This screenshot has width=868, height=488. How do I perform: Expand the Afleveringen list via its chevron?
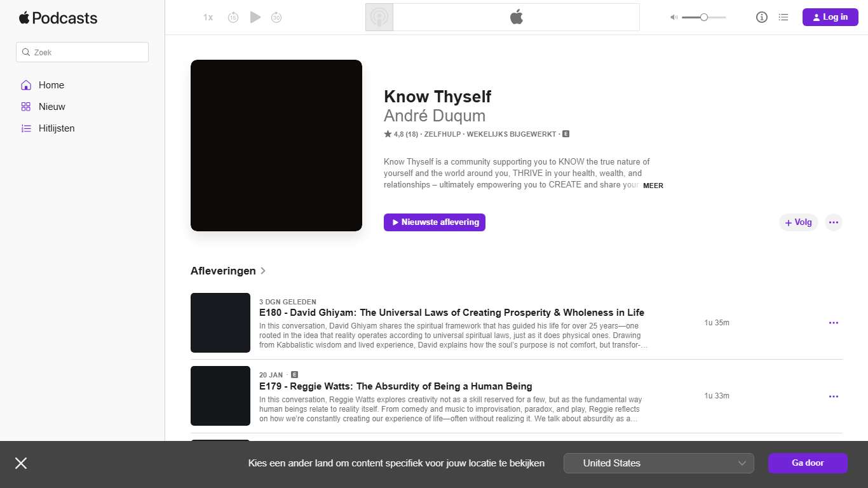pos(263,271)
